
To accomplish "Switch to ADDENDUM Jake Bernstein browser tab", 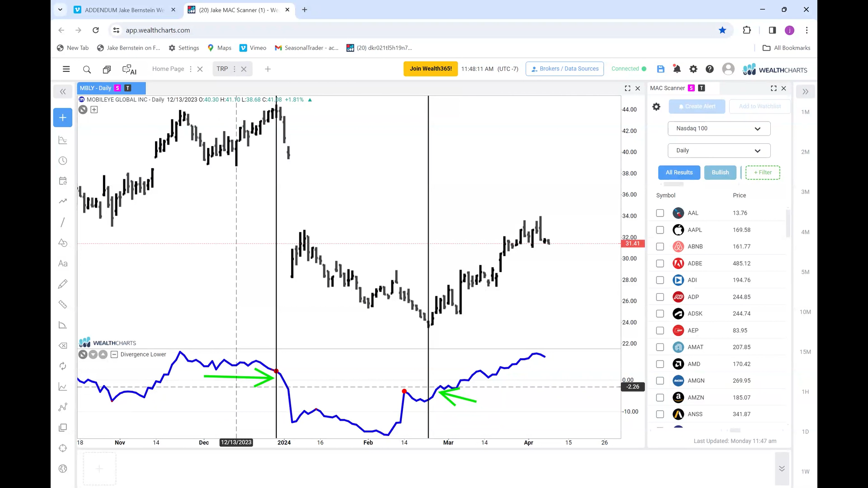I will pos(125,10).
